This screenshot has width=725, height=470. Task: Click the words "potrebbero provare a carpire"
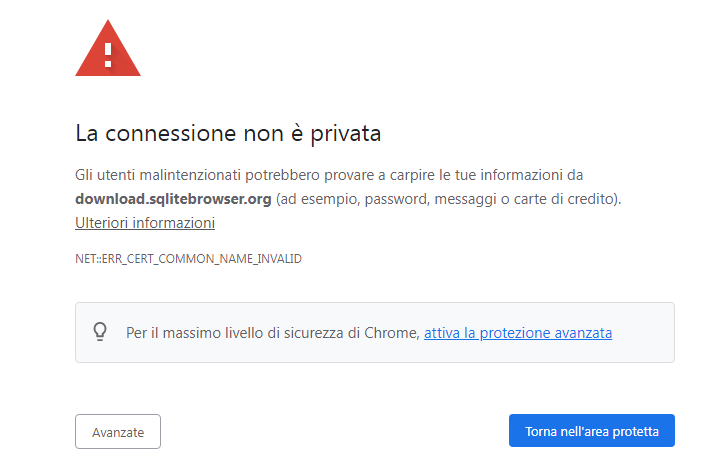pos(324,174)
